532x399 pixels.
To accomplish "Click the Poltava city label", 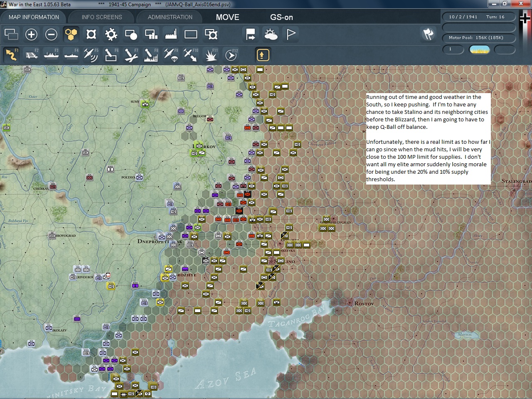I will 128,177.
